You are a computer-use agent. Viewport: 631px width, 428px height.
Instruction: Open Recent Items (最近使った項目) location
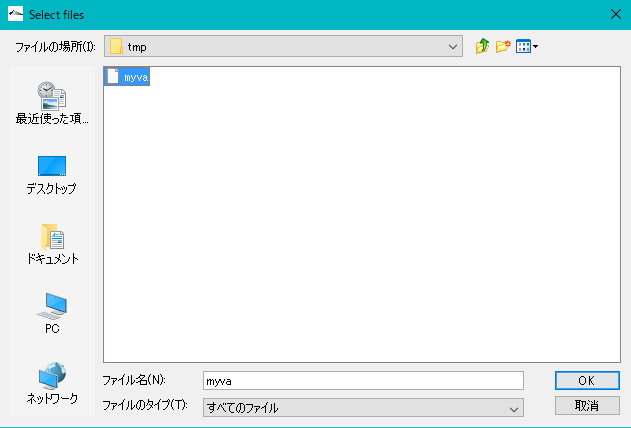(x=52, y=103)
